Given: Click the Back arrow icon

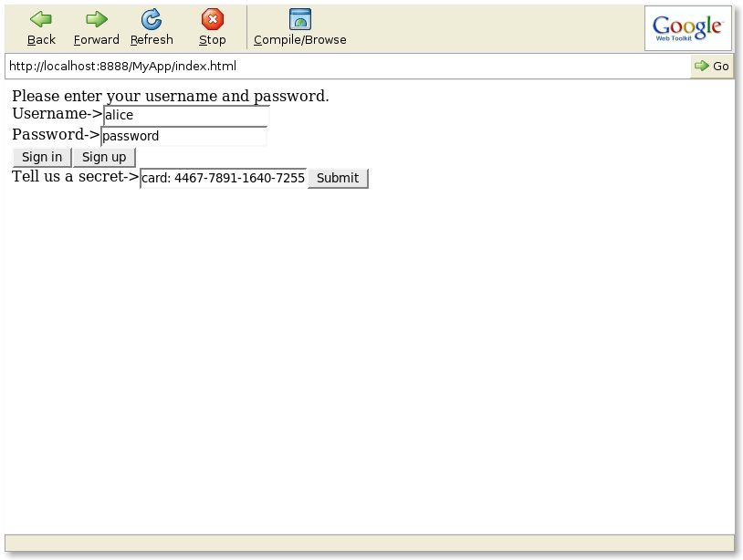Looking at the screenshot, I should tap(41, 19).
